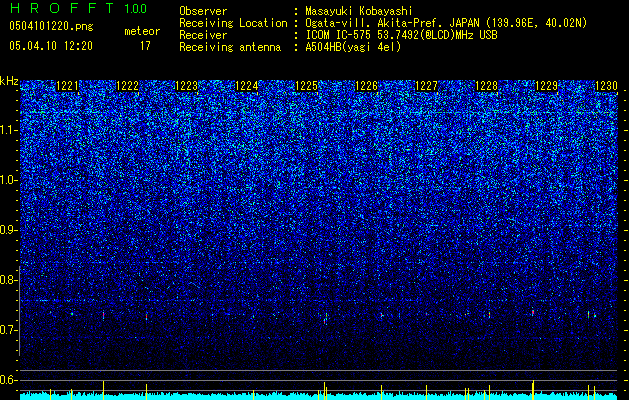
Task: Click the date stamp 05.04.10 12:20
Action: point(51,46)
